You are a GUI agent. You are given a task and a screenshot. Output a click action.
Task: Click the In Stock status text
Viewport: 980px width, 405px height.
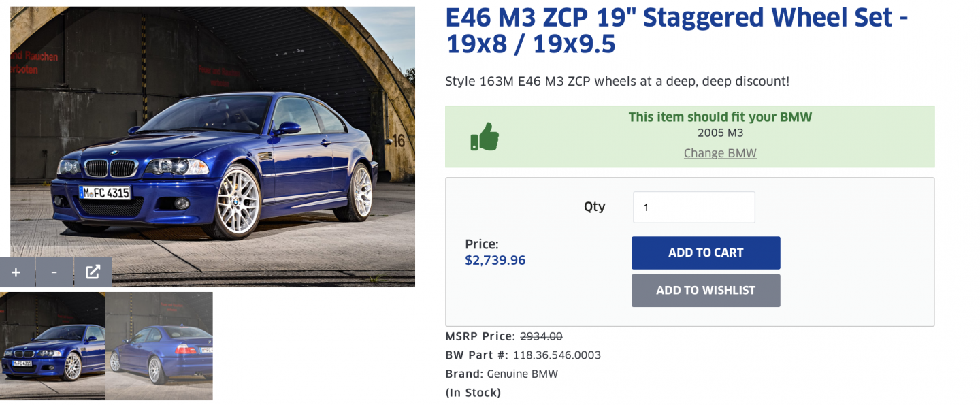pyautogui.click(x=473, y=393)
